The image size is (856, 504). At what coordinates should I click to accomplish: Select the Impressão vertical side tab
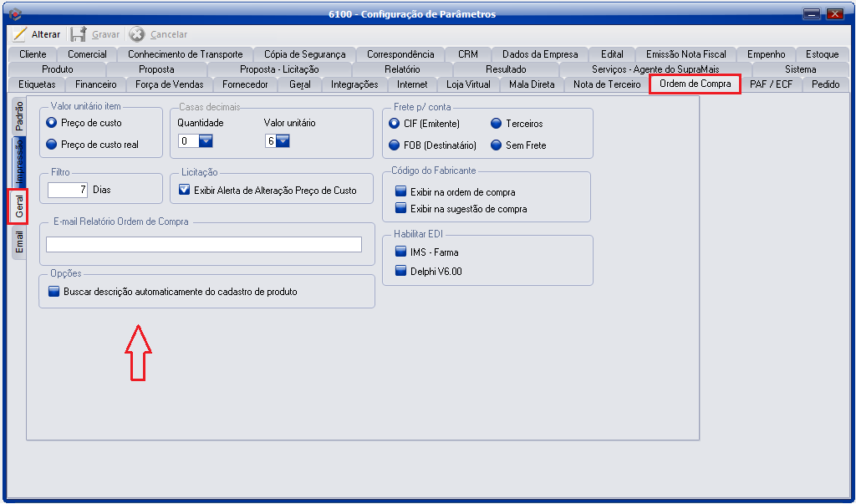(x=19, y=161)
